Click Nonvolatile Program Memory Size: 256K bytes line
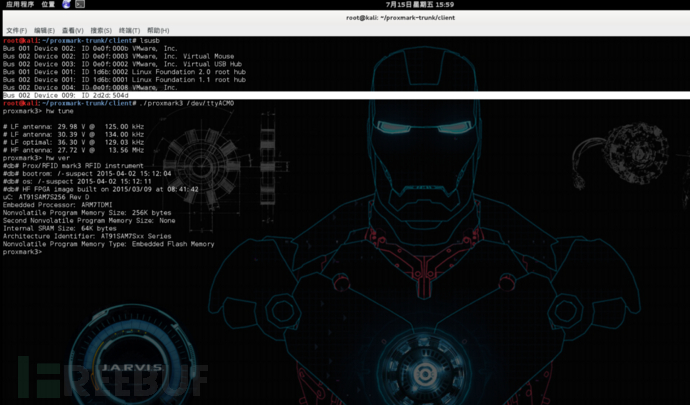This screenshot has width=690, height=405. (x=87, y=213)
